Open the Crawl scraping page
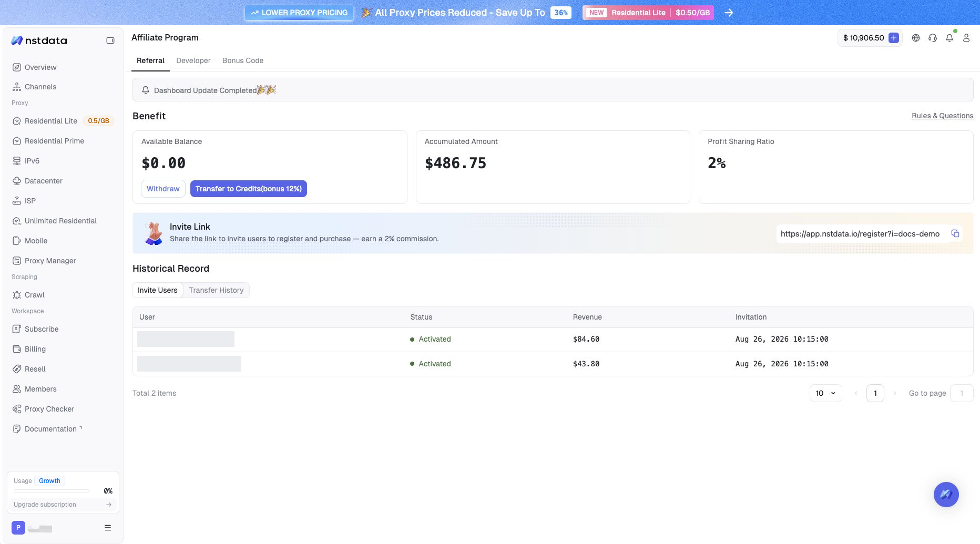Image resolution: width=980 pixels, height=544 pixels. coord(63,295)
